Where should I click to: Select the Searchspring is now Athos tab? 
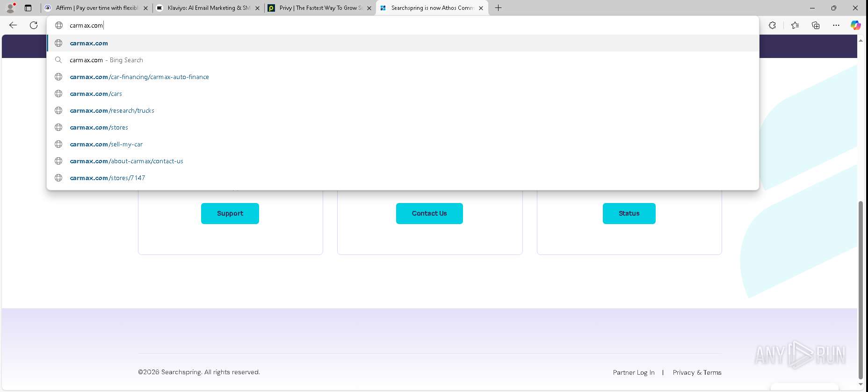tap(432, 8)
